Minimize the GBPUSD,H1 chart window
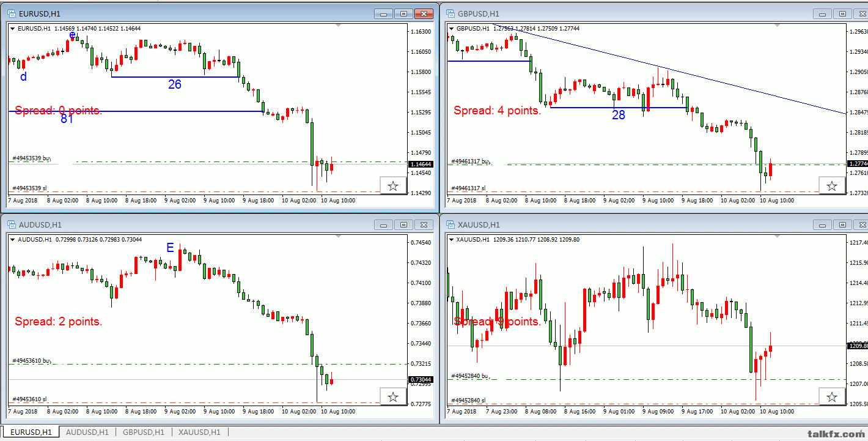Screen dimensions: 868x441 pos(823,13)
